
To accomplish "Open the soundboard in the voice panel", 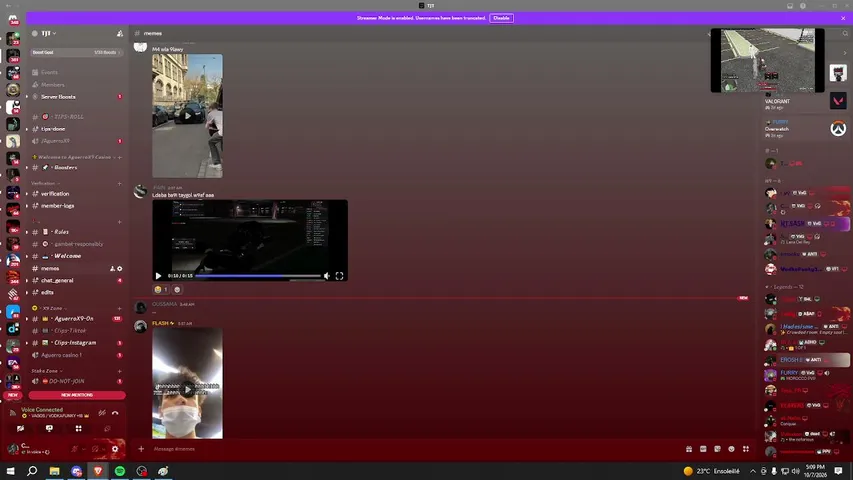I will pyautogui.click(x=107, y=429).
